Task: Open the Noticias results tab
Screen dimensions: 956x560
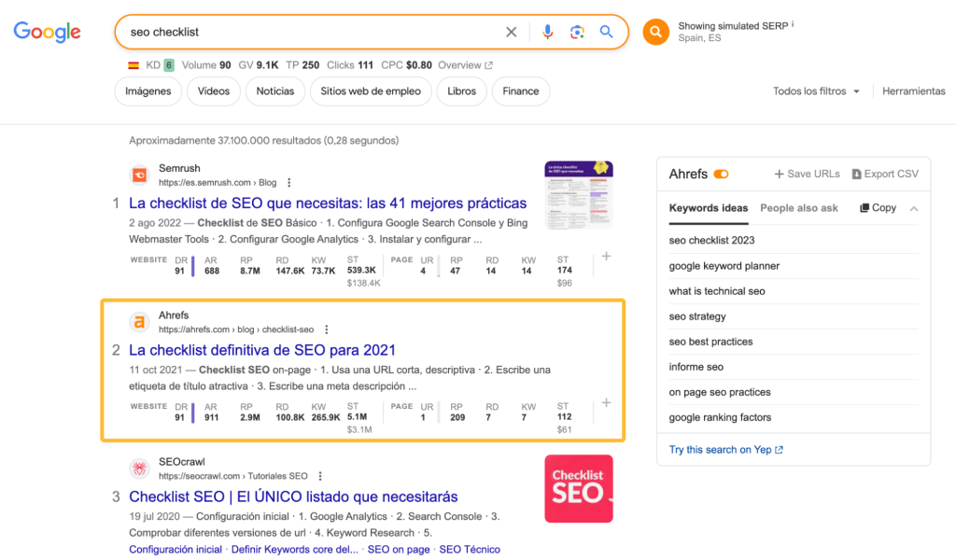Action: click(x=274, y=91)
